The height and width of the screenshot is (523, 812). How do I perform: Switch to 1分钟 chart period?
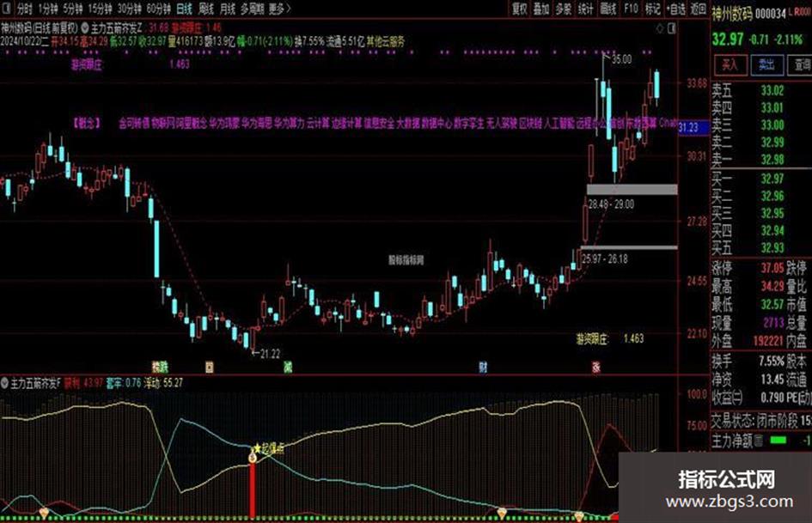(47, 9)
